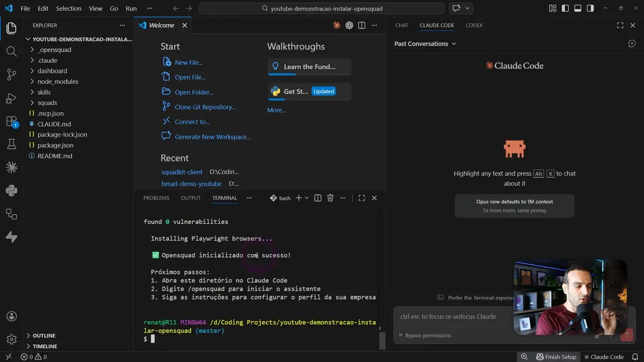Click the Search icon in activity bar

pos(12,51)
